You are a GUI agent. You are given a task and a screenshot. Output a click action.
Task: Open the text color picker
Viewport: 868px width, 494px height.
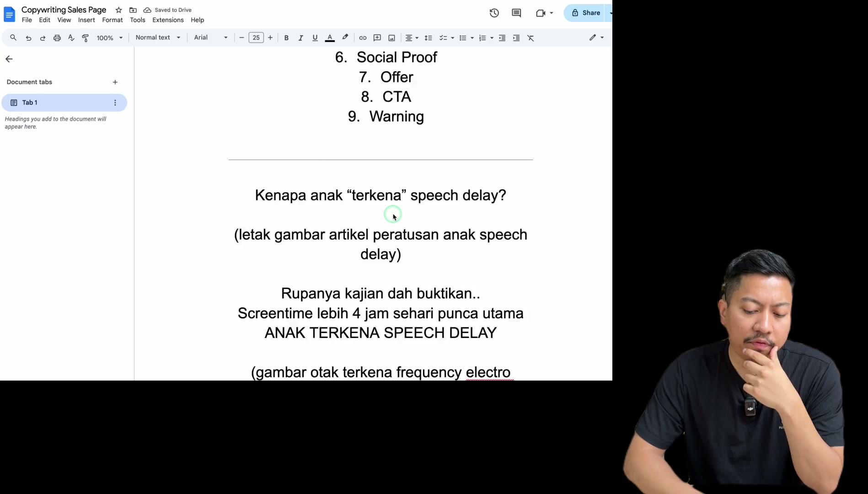coord(330,38)
